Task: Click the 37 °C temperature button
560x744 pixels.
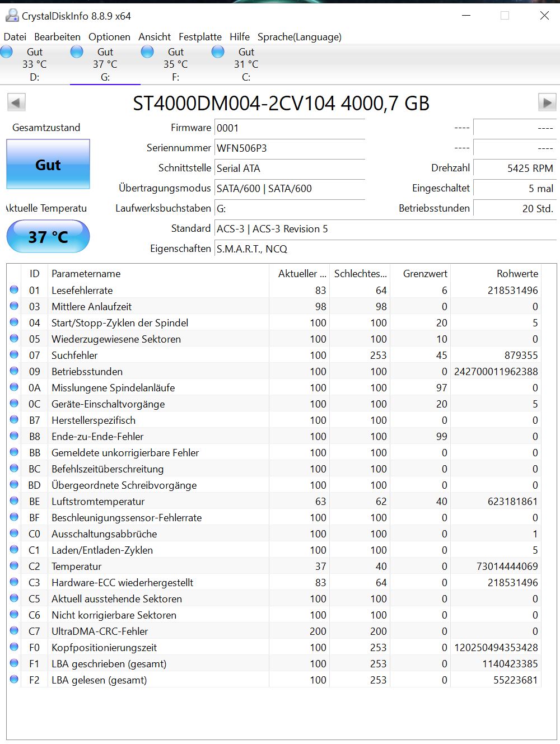Action: point(48,237)
